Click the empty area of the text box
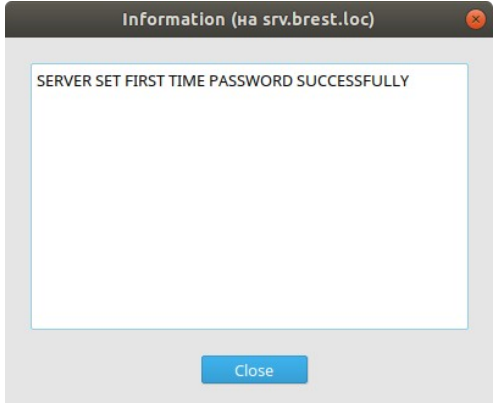Image resolution: width=495 pixels, height=407 pixels. click(250, 213)
